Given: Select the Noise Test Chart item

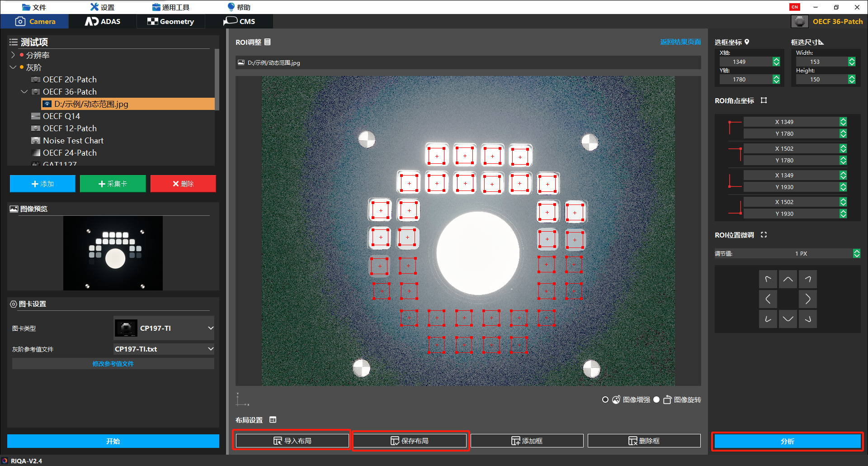Looking at the screenshot, I should 73,140.
